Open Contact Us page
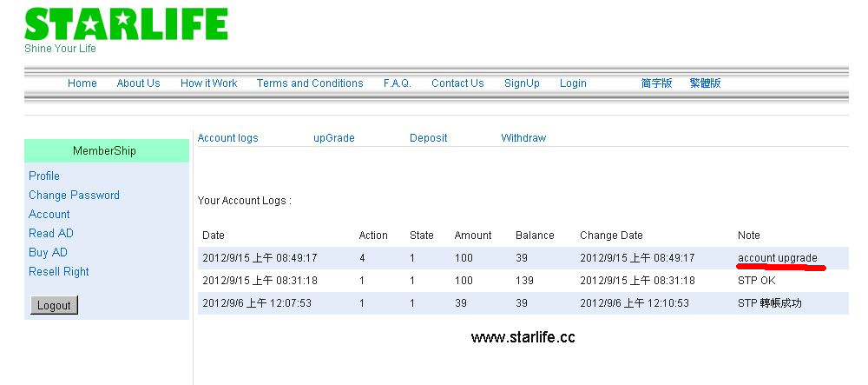The image size is (868, 385). [457, 83]
